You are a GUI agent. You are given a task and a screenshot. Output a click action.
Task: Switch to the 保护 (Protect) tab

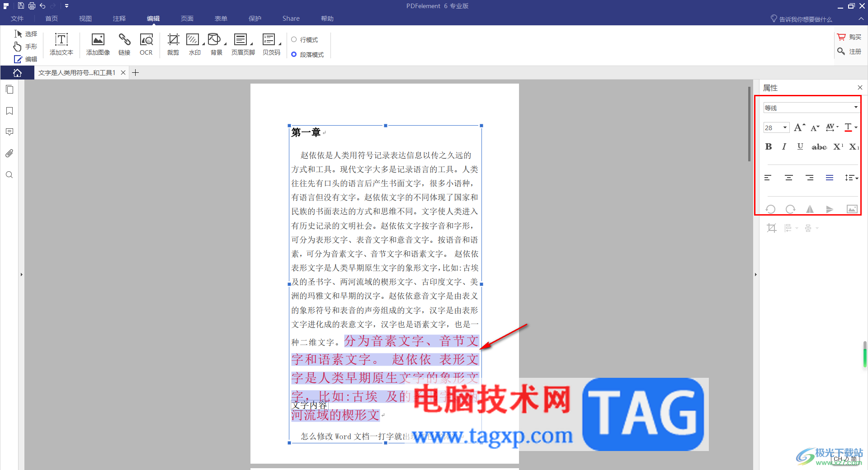(x=255, y=19)
